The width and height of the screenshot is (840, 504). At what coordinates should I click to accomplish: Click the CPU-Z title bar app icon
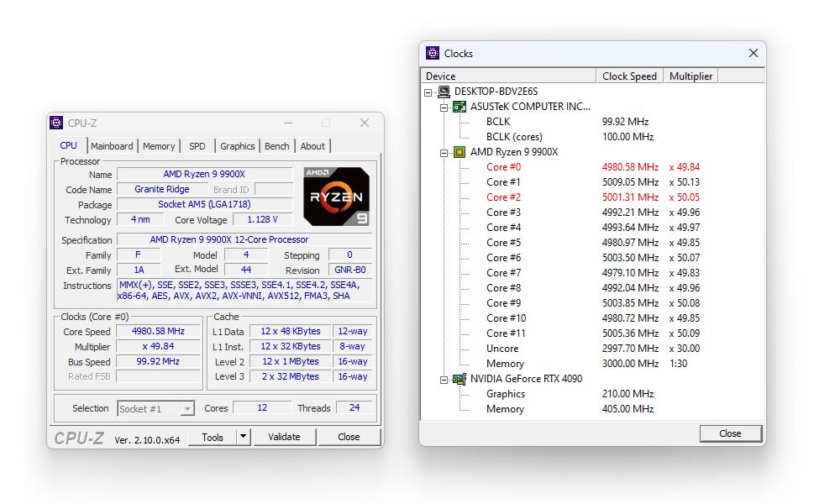[x=56, y=123]
